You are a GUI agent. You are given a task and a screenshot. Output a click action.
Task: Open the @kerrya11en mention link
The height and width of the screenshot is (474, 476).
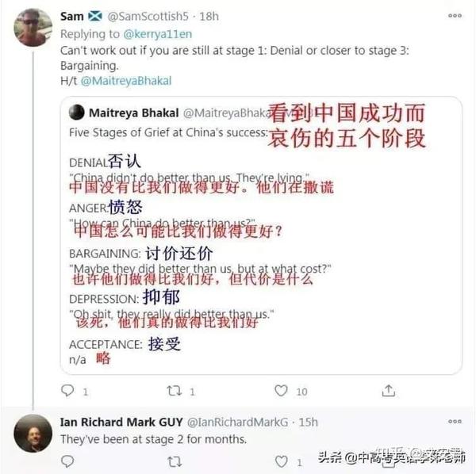[x=158, y=34]
